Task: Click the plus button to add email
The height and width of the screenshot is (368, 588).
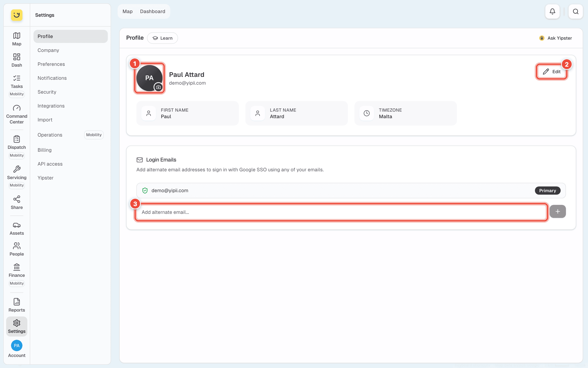Action: 558,212
